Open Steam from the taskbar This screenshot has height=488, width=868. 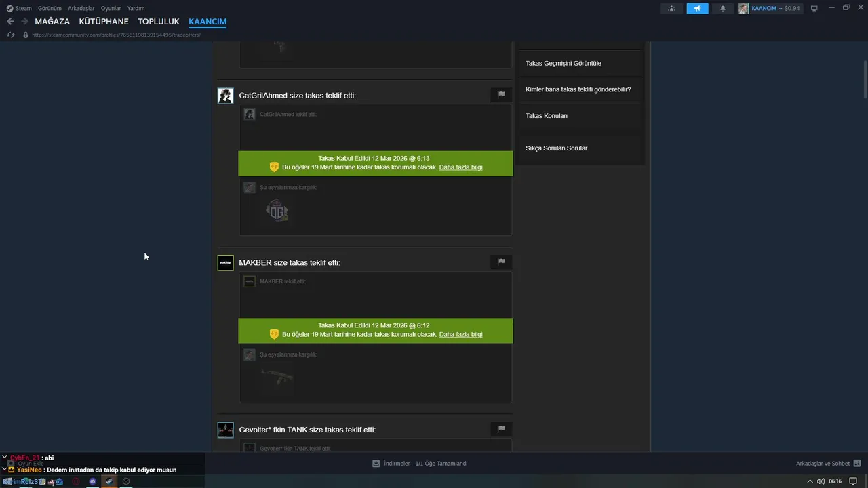tap(109, 481)
